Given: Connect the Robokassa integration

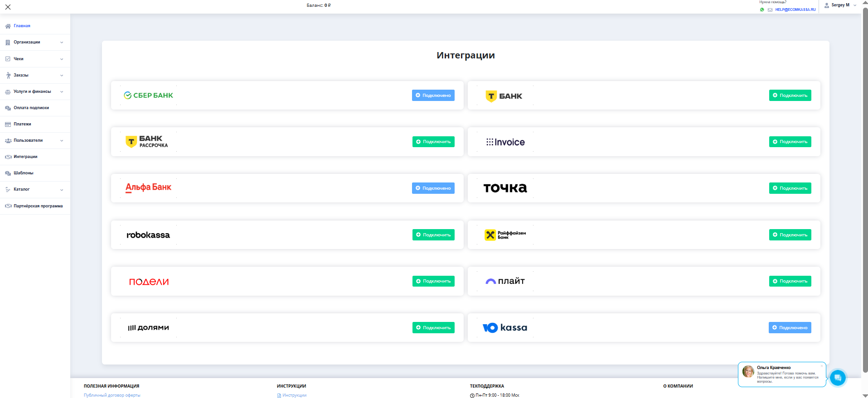Looking at the screenshot, I should pyautogui.click(x=433, y=235).
